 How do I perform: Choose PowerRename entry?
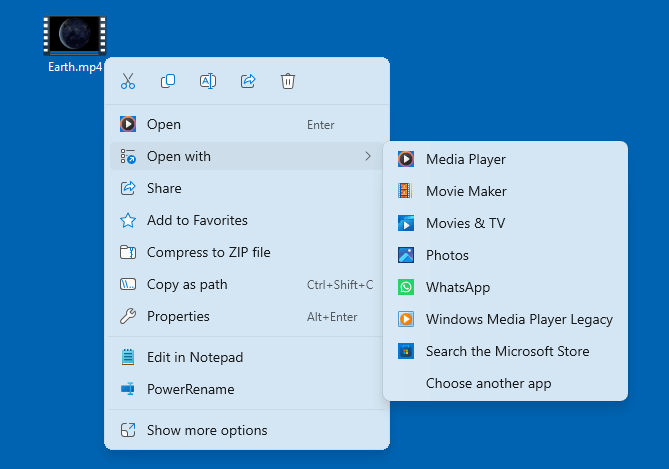tap(247, 389)
